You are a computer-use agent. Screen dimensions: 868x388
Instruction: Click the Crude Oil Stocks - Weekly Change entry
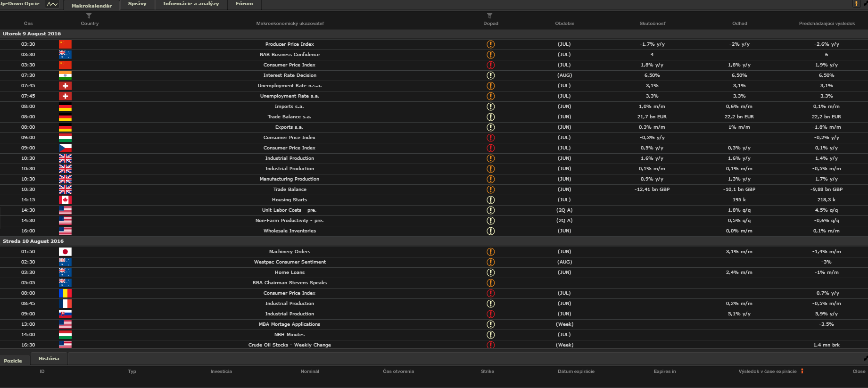(x=289, y=345)
